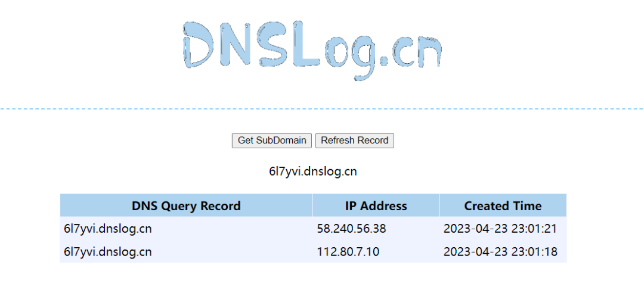Select the first row's DNS query record

pyautogui.click(x=108, y=229)
